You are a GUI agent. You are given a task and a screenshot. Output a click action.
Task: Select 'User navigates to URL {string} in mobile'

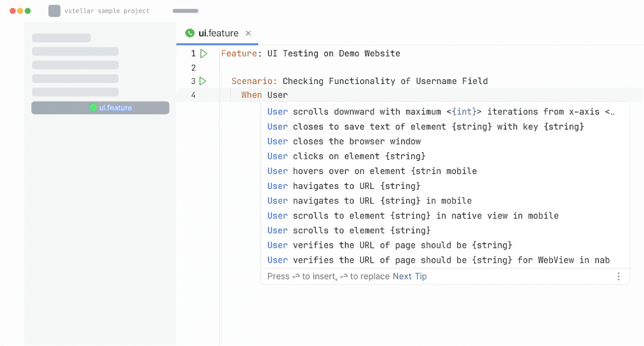369,201
